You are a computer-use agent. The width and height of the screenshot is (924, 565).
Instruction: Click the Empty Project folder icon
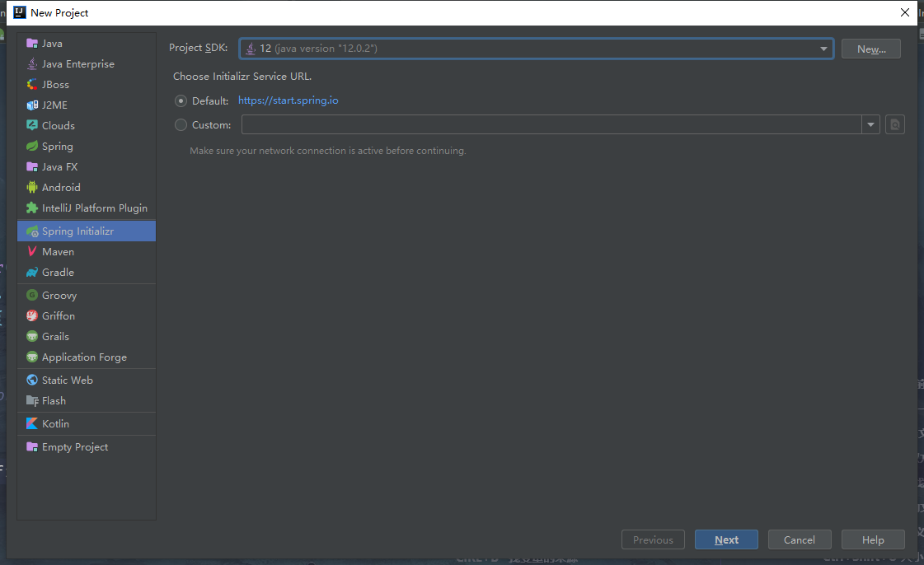coord(32,446)
